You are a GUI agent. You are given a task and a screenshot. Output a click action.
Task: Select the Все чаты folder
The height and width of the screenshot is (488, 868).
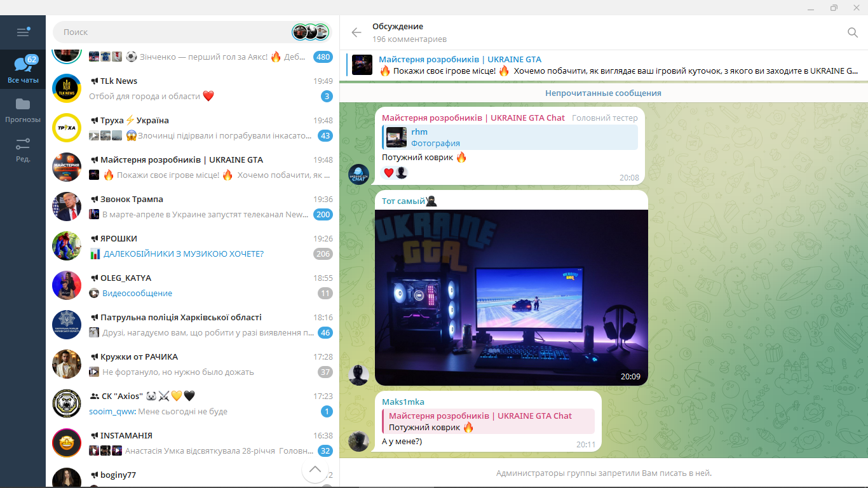[x=23, y=69]
